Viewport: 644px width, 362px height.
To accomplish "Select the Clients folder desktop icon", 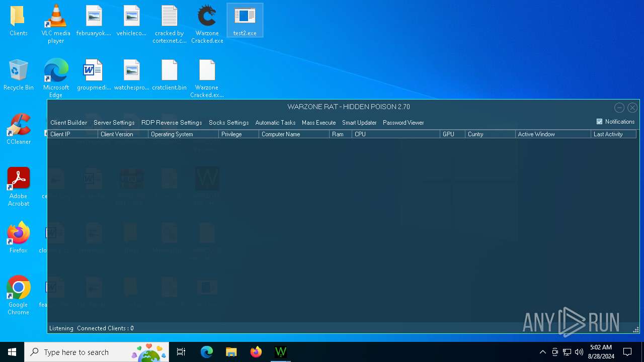I will pyautogui.click(x=18, y=21).
